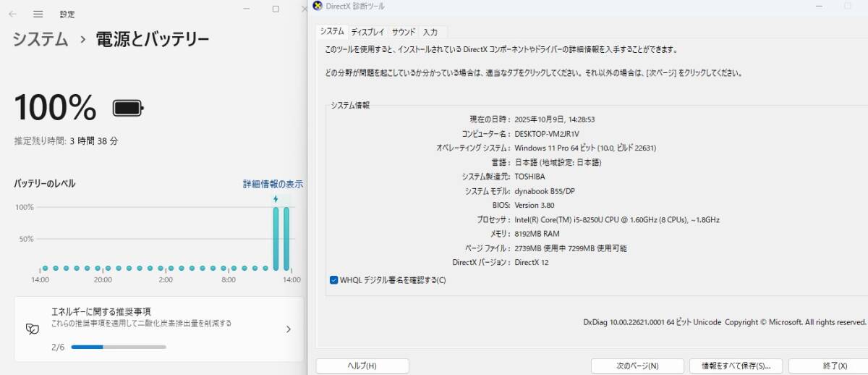Click the 電源とバッテリー page title
The height and width of the screenshot is (375, 868).
click(153, 39)
